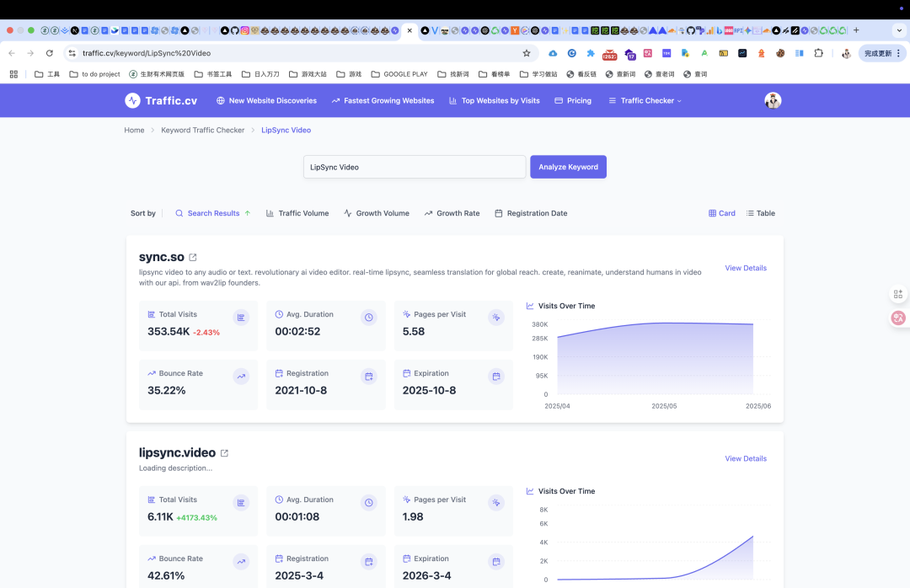Close the active browser tab
Image resolution: width=910 pixels, height=588 pixels.
click(x=409, y=30)
